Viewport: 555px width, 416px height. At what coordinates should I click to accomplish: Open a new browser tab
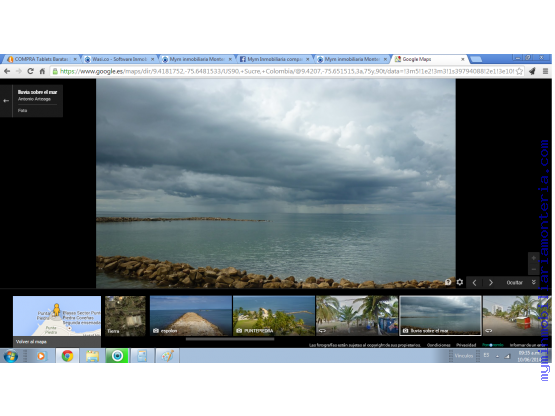tap(476, 59)
